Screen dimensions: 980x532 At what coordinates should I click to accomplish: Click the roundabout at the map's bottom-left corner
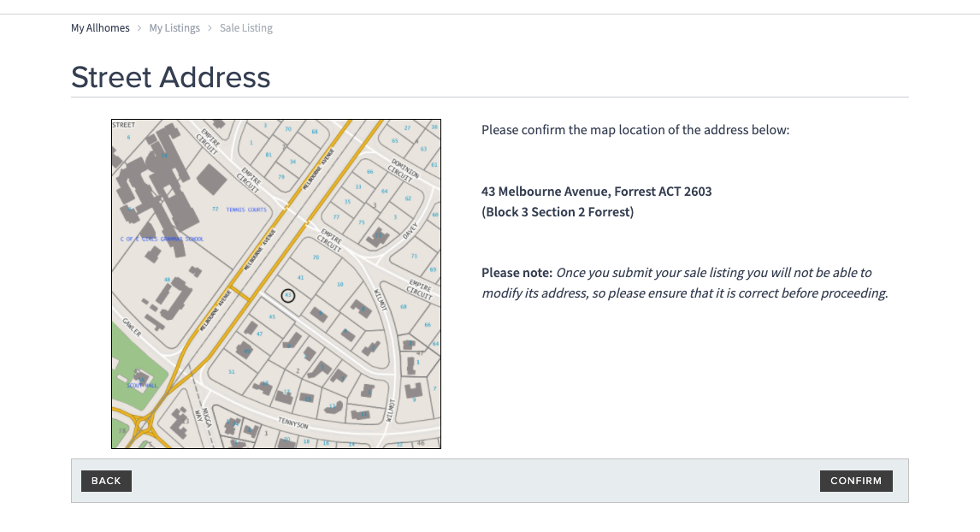click(x=143, y=423)
